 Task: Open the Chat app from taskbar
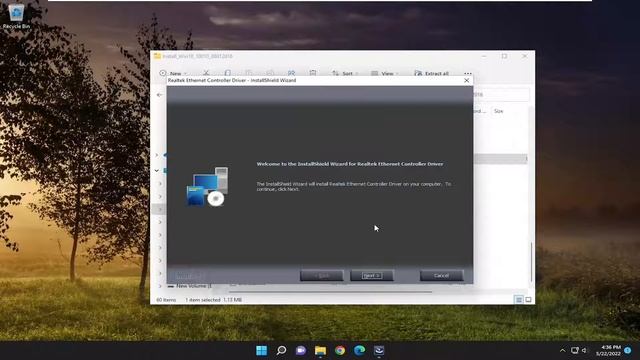[x=301, y=350]
